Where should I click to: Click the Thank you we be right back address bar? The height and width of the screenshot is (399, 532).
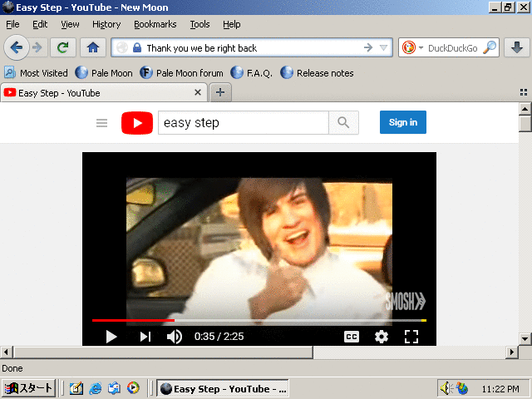click(253, 48)
